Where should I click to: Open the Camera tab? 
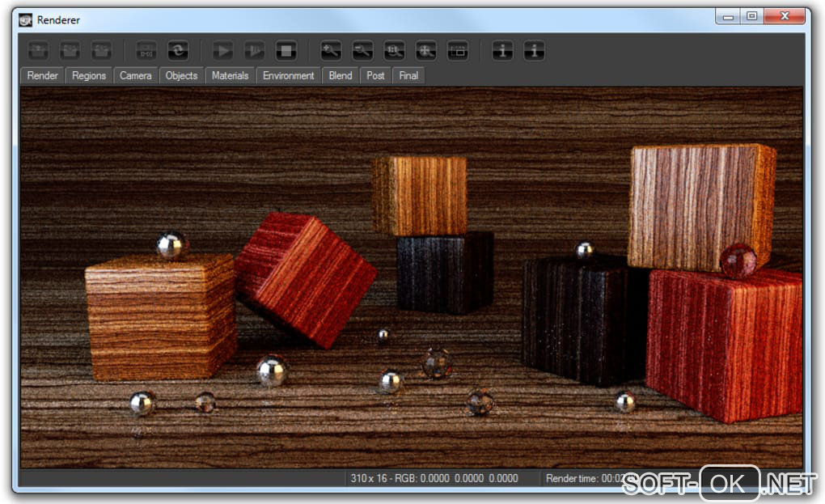(x=135, y=76)
